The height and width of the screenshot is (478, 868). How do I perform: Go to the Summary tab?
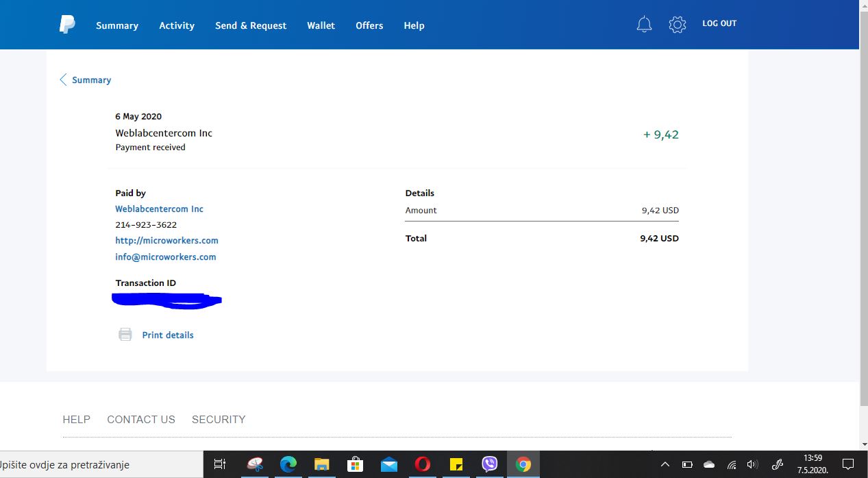[117, 25]
